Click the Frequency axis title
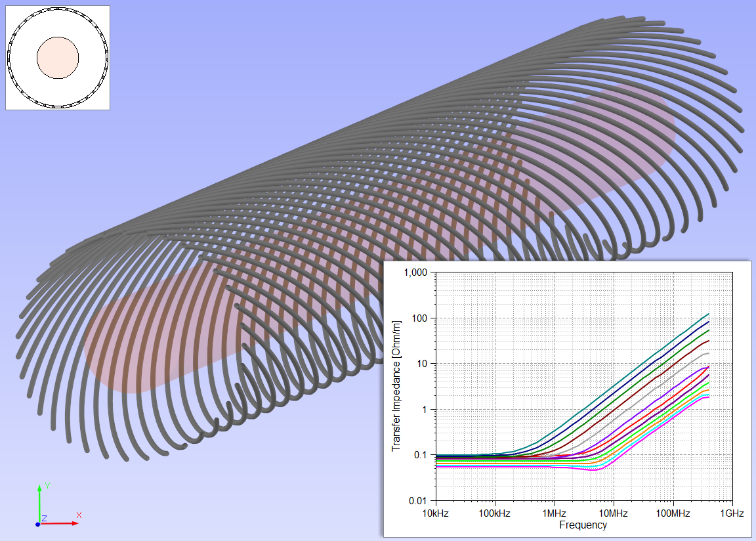Screen dimensions: 756x541 [x=583, y=525]
